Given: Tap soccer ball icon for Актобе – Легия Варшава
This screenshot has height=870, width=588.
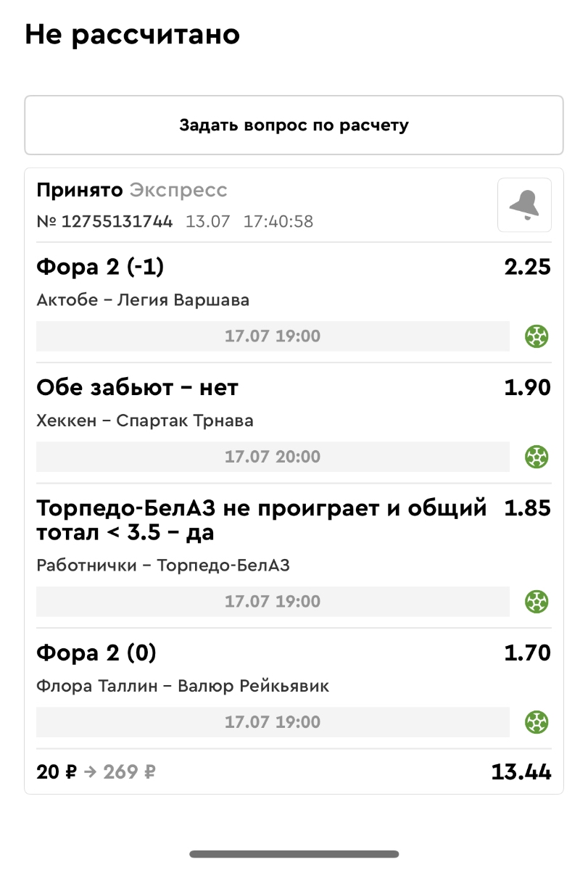Looking at the screenshot, I should click(x=537, y=336).
